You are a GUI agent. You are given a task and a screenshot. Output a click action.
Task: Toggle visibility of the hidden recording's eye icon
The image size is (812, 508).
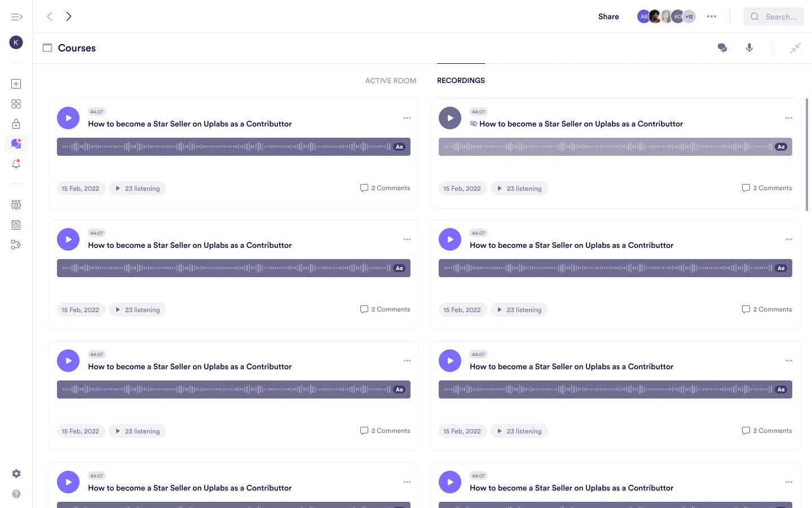(x=474, y=123)
